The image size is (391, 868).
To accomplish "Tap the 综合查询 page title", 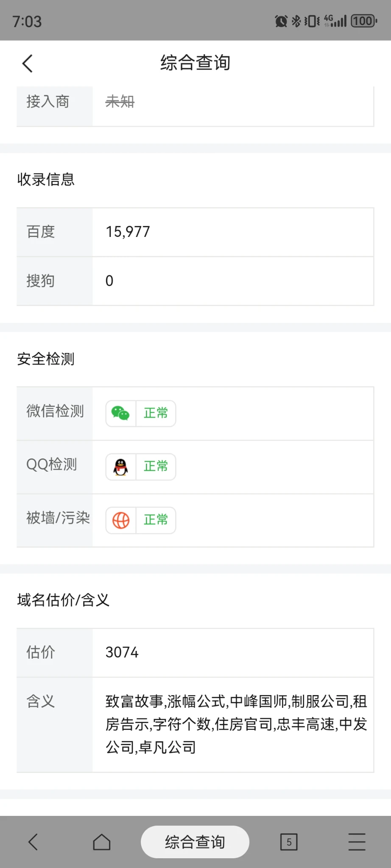I will tap(195, 63).
